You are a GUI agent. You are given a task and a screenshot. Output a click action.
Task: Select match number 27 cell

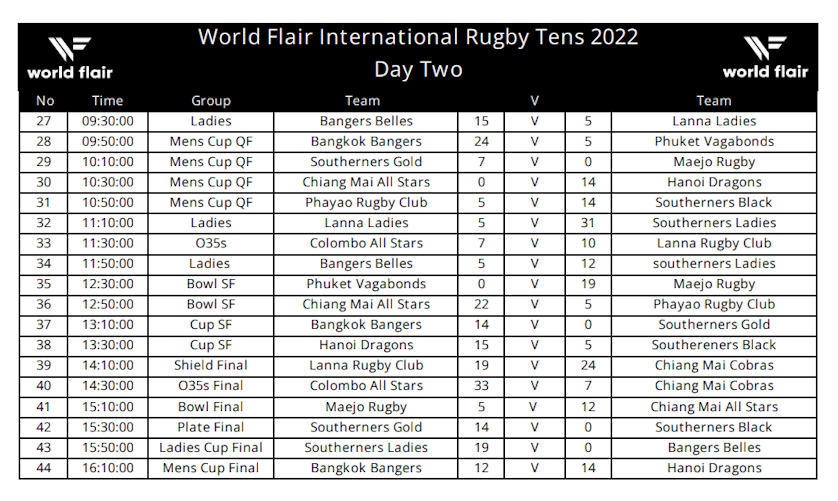point(44,121)
